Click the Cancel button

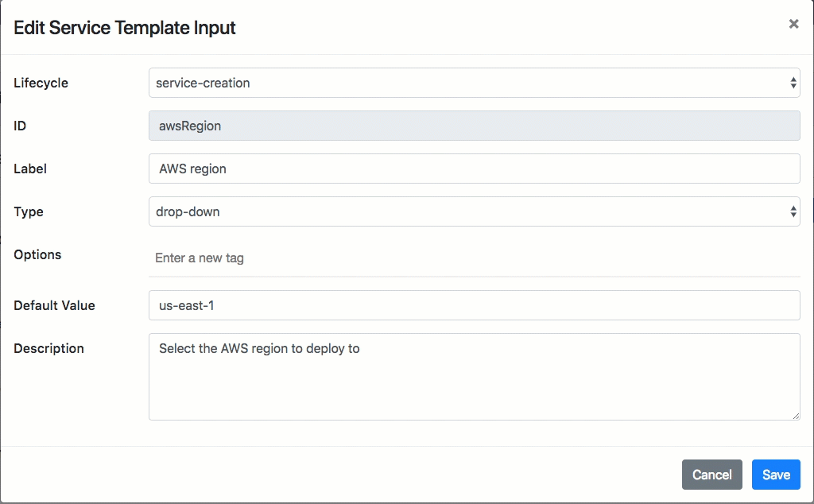pyautogui.click(x=711, y=475)
